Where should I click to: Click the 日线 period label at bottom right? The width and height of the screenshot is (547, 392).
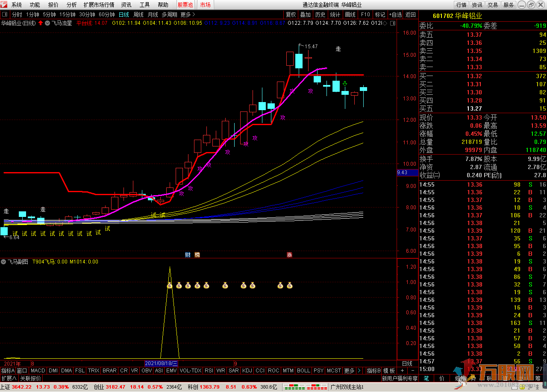click(x=407, y=363)
